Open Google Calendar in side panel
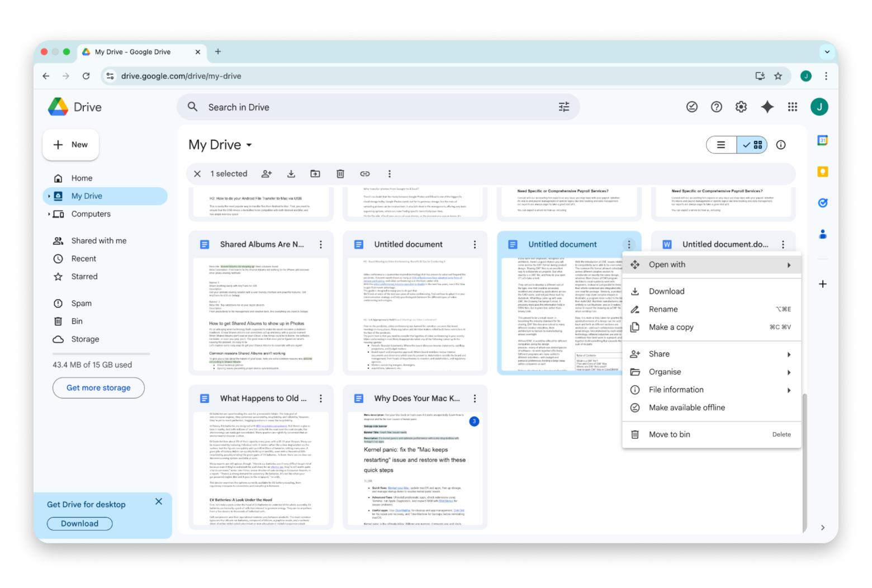872x588 pixels. point(822,141)
